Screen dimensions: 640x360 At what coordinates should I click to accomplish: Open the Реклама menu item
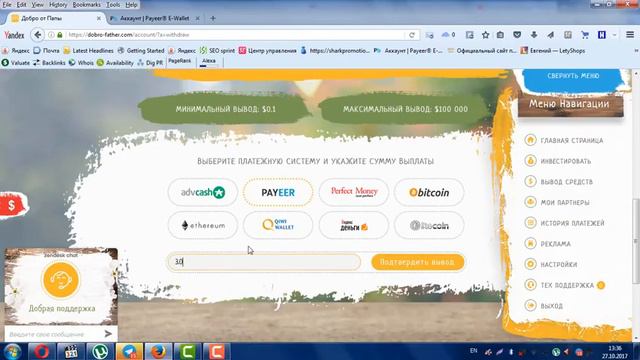556,244
